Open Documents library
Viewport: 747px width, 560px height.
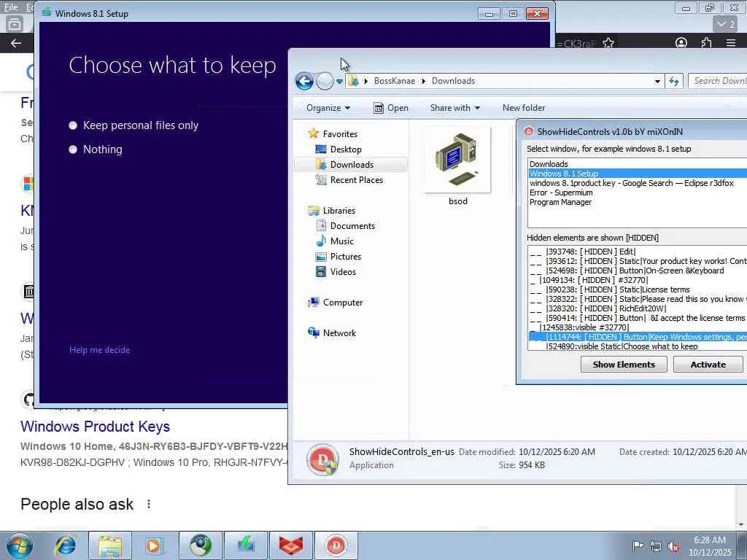(345, 226)
